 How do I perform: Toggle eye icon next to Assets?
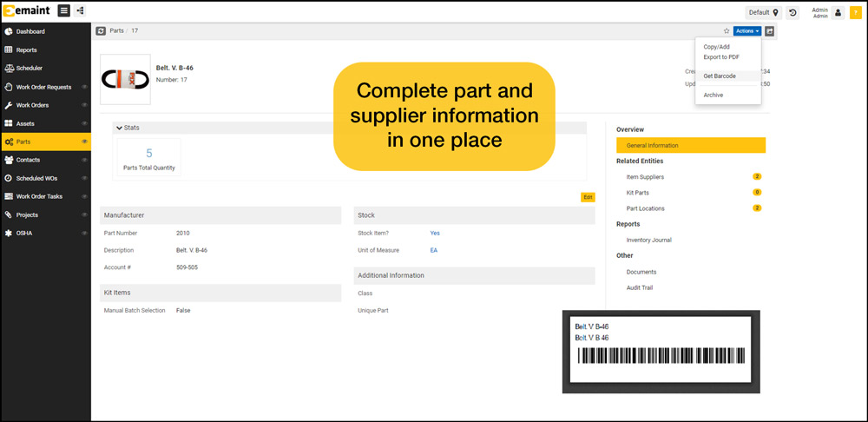tap(84, 123)
